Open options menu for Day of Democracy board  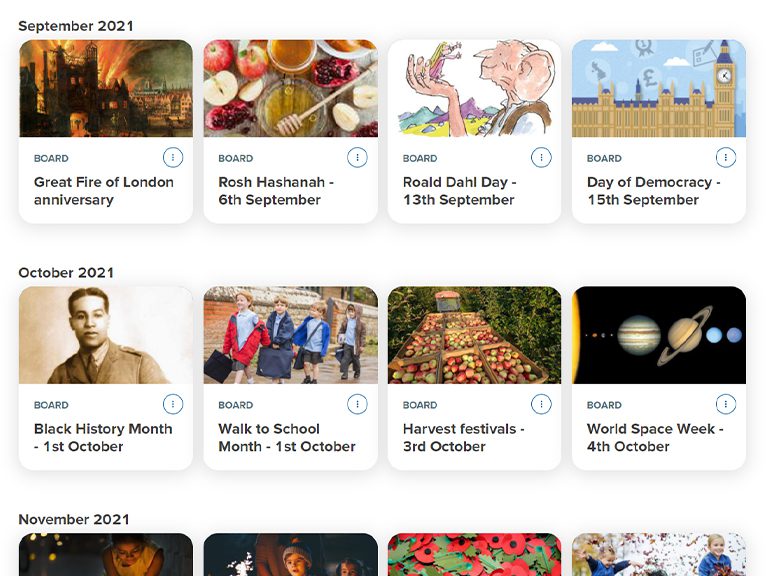(726, 158)
